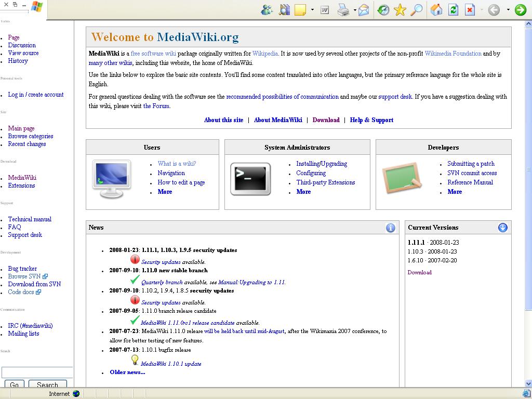Click the Search button in sidebar

(x=47, y=384)
